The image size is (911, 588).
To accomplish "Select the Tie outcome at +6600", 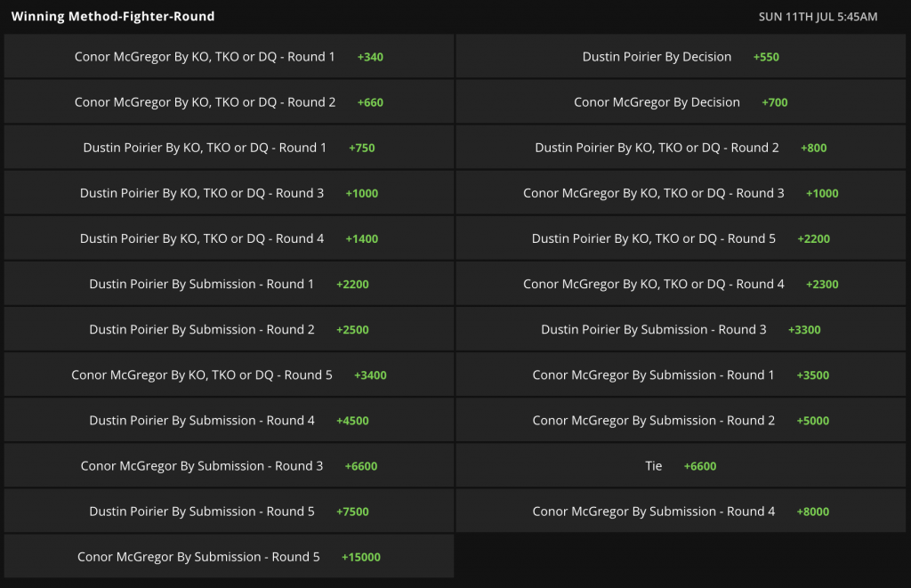I will (x=681, y=466).
